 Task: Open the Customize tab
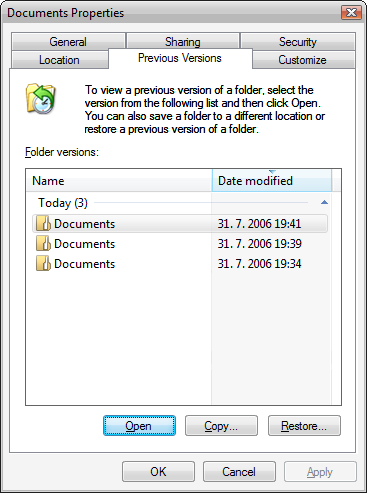click(302, 60)
